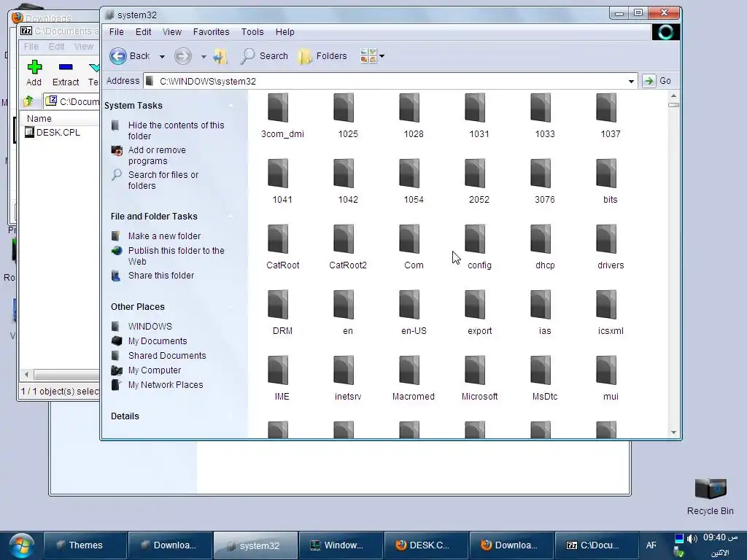747x560 pixels.
Task: Select the MsDtc folder icon
Action: 541,370
